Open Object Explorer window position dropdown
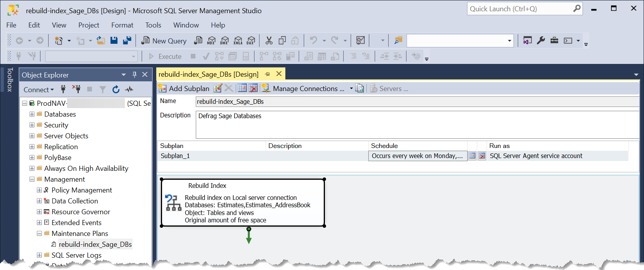This screenshot has width=644, height=270. (x=124, y=74)
